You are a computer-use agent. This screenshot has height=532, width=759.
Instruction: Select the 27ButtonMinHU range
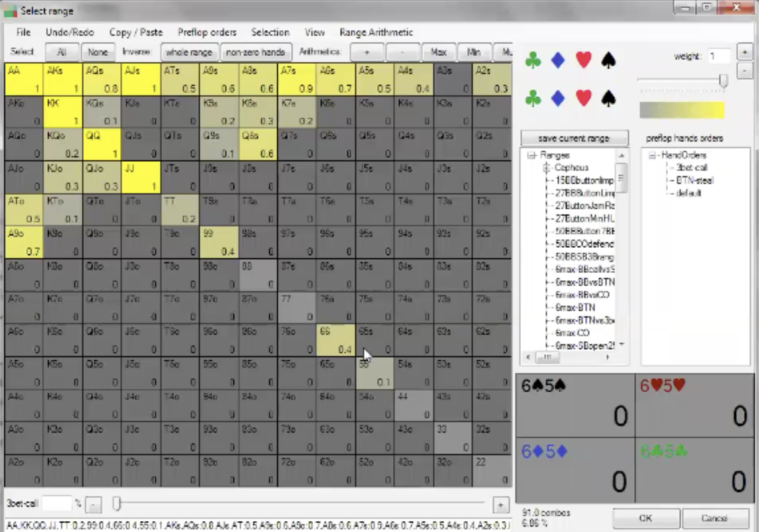[x=585, y=218]
